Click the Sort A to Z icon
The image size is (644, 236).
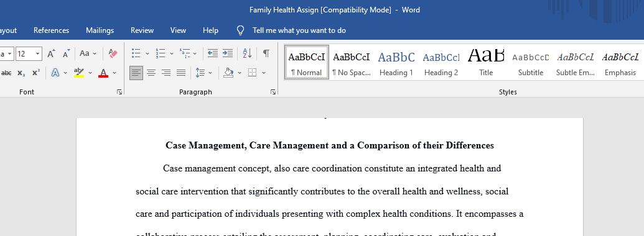[x=247, y=53]
